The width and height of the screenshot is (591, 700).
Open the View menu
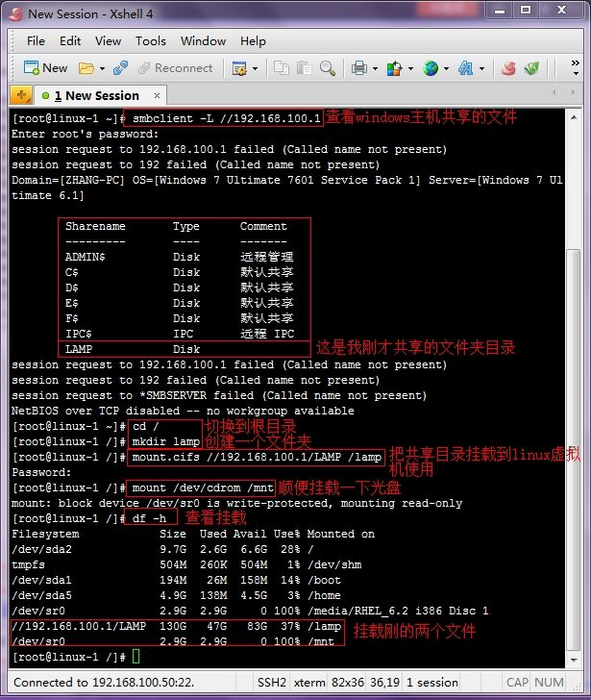108,41
